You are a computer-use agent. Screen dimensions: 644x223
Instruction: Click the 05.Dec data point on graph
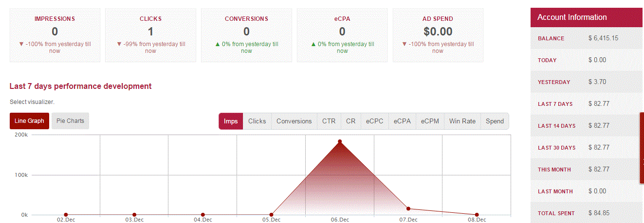pos(271,215)
